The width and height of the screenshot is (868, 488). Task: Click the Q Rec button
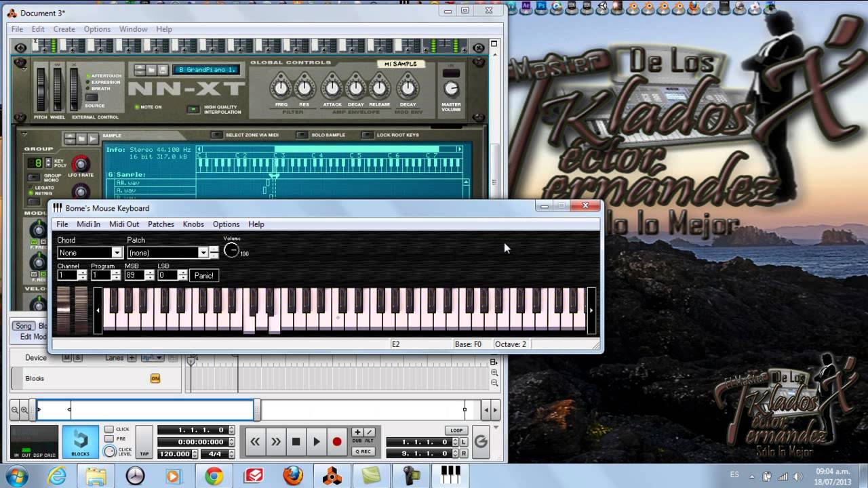coord(363,451)
